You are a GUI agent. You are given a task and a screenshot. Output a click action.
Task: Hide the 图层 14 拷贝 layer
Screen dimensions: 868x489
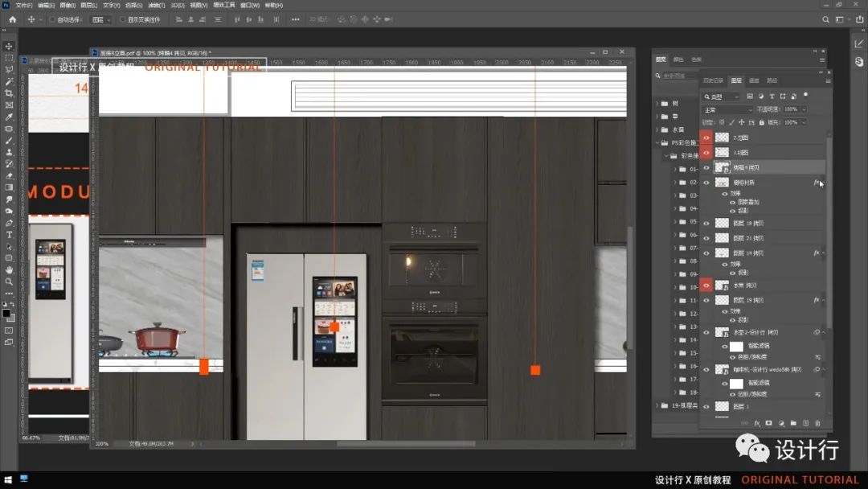(706, 253)
